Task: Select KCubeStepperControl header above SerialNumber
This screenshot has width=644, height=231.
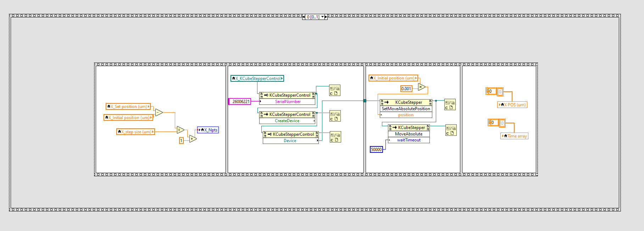Action: [287, 95]
